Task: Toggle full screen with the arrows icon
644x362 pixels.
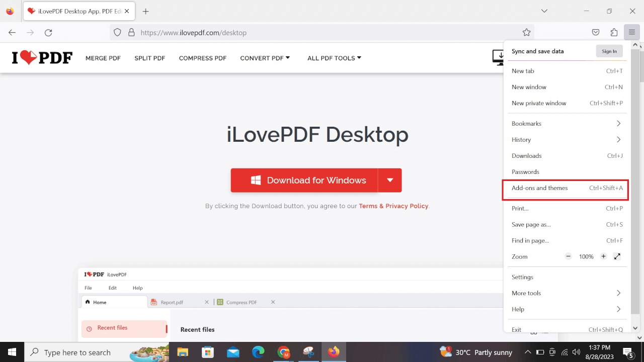Action: [x=617, y=256]
